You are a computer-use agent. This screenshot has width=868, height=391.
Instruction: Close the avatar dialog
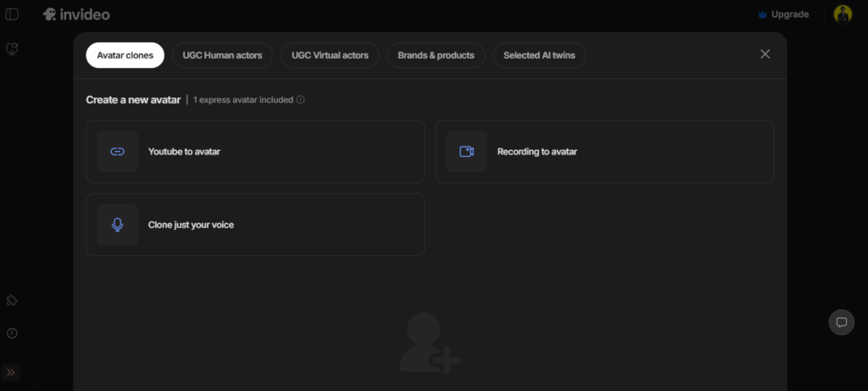pyautogui.click(x=765, y=54)
